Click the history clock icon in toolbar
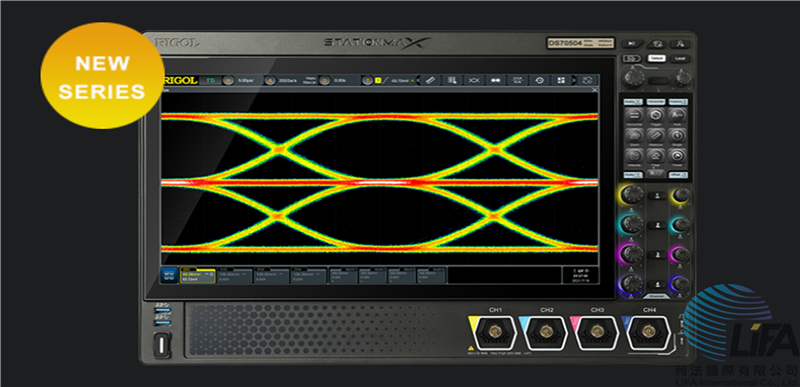 539,80
